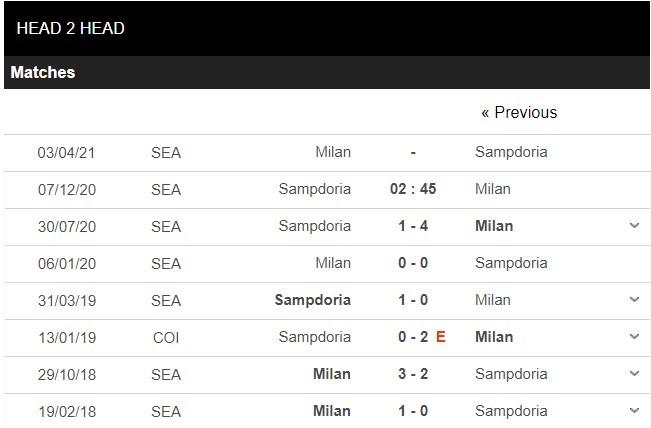651x428 pixels.
Task: Select the Matches section header
Action: pyautogui.click(x=43, y=72)
